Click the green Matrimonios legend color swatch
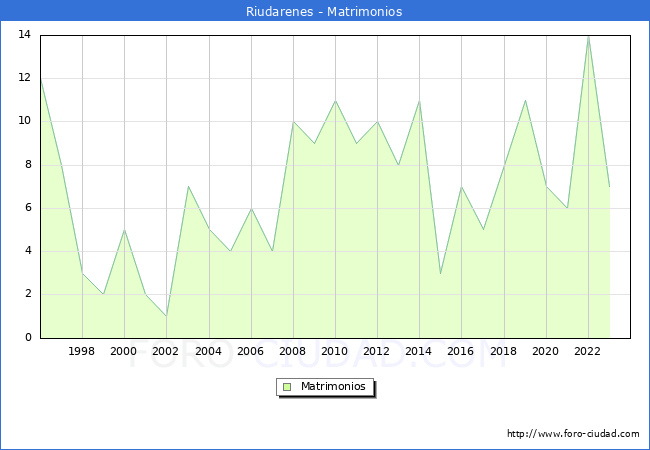Screen dimensions: 650x450 click(x=287, y=386)
